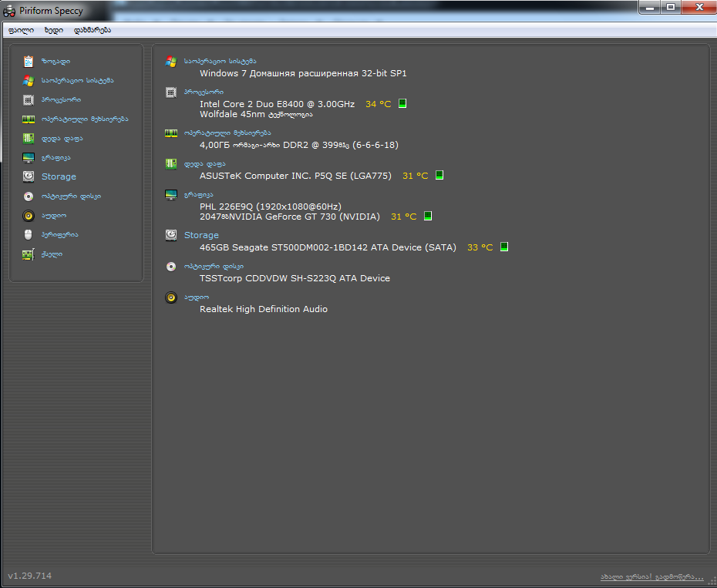Open Peripherals via the sidebar mouse icon
Screen dimensions: 717x588
(29, 234)
